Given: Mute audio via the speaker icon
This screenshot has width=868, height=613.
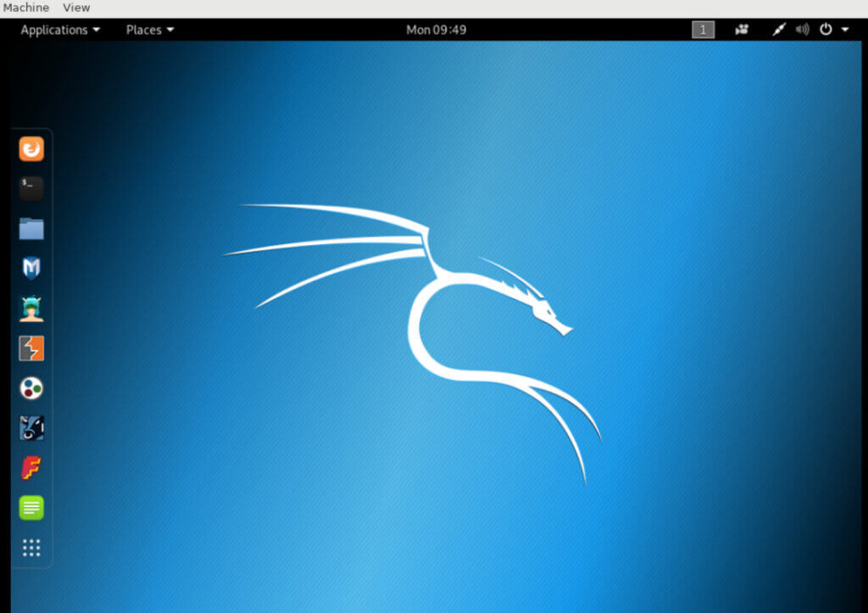Looking at the screenshot, I should click(x=802, y=30).
